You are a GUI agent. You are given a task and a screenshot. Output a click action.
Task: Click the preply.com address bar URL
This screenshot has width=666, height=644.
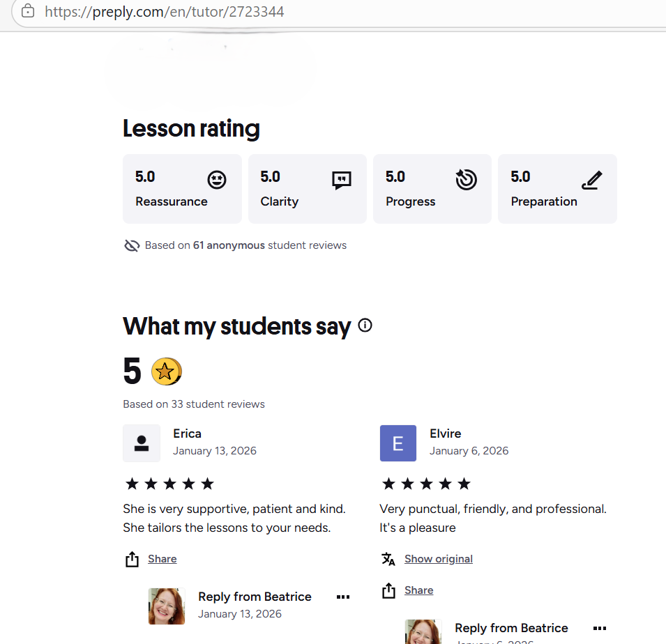click(x=165, y=12)
